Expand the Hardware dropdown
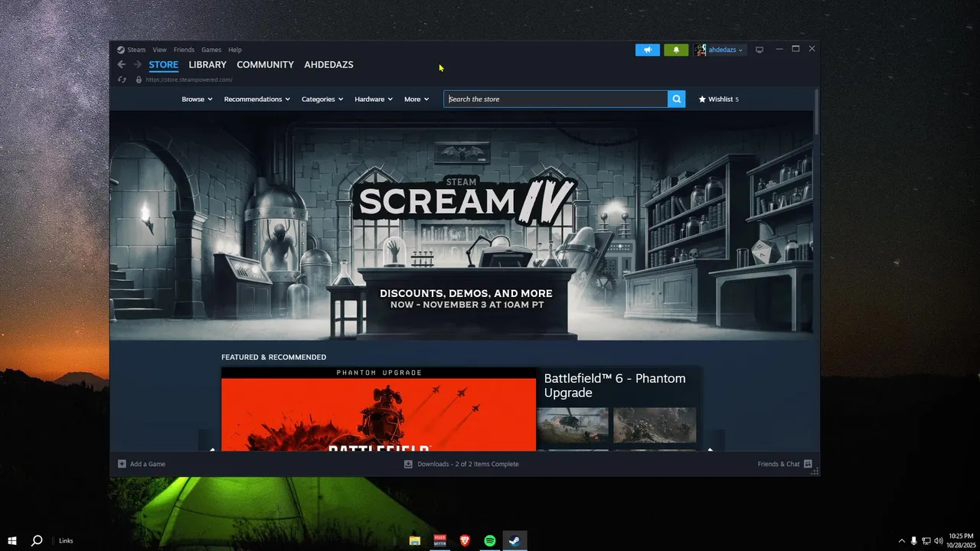Image resolution: width=980 pixels, height=551 pixels. [x=374, y=99]
